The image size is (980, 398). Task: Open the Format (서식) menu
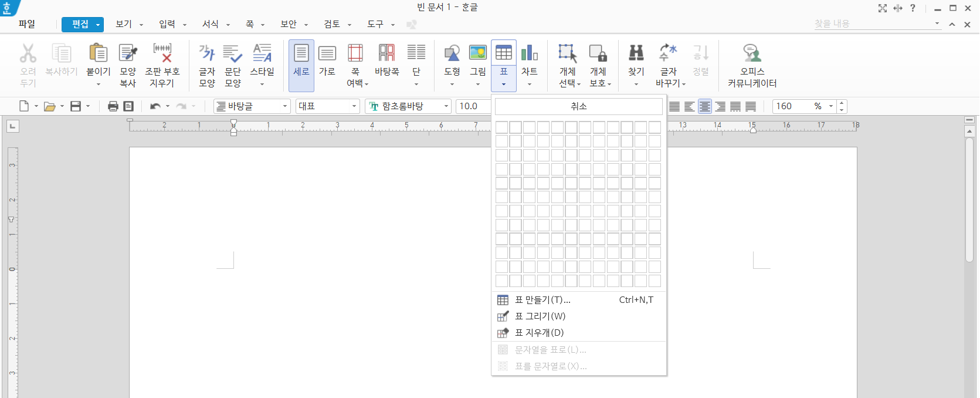coord(211,24)
